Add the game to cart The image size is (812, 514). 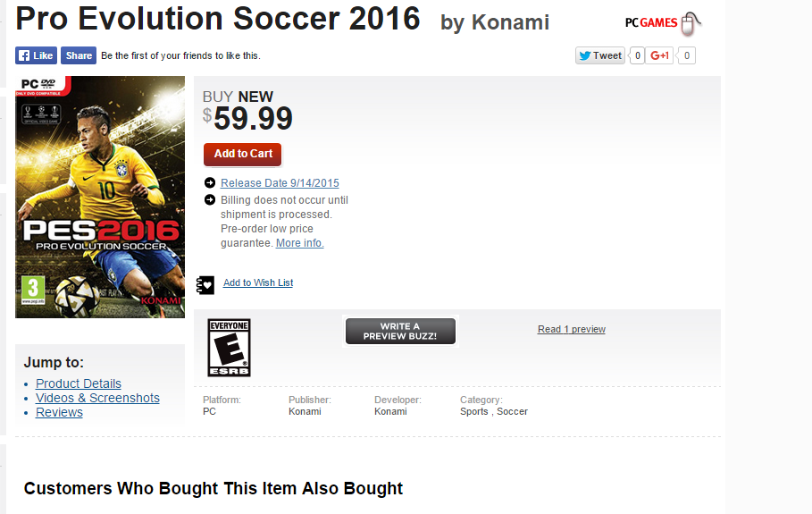243,154
